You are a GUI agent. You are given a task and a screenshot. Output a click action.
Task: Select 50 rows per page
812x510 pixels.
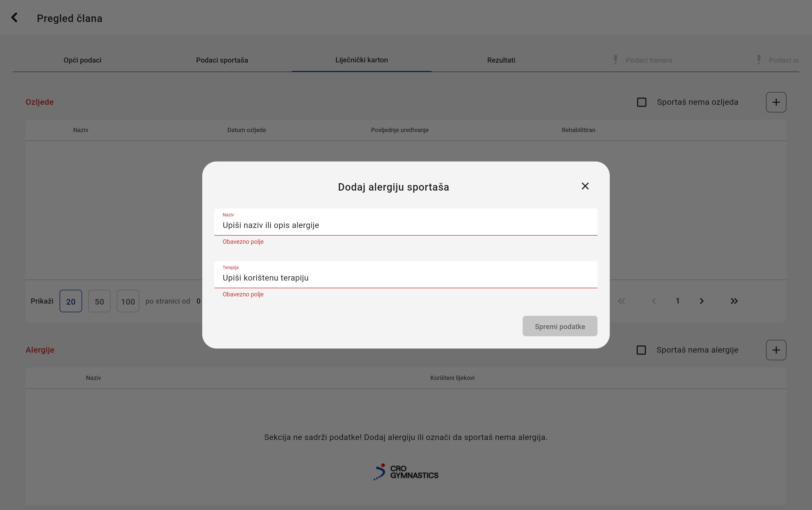click(x=99, y=301)
